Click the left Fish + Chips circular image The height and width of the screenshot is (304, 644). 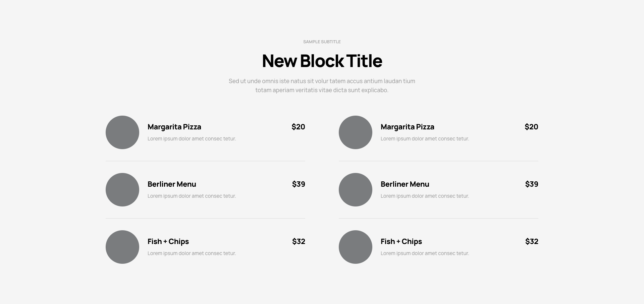(122, 247)
